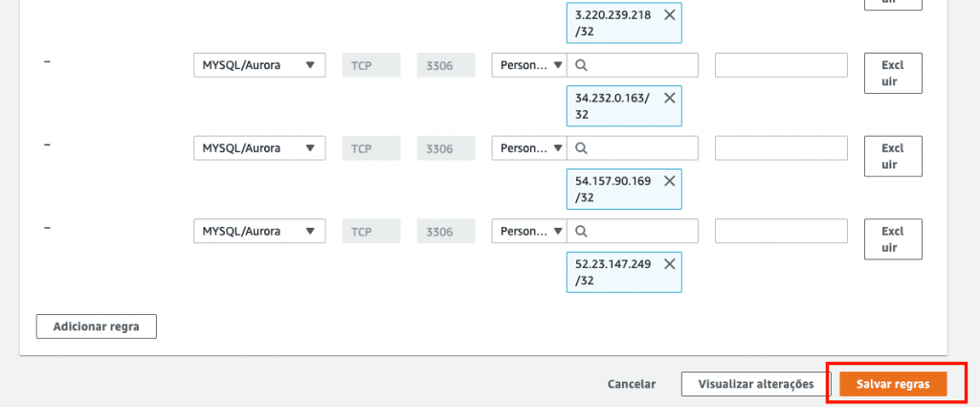Delete the 54.157.90.169/32 chip with X
This screenshot has width=980, height=407.
pos(668,180)
